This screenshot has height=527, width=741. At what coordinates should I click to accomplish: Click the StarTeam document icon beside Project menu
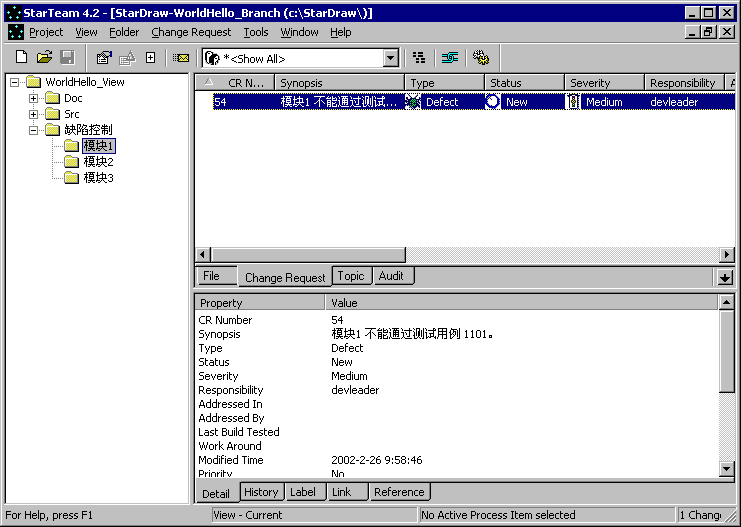[x=16, y=32]
